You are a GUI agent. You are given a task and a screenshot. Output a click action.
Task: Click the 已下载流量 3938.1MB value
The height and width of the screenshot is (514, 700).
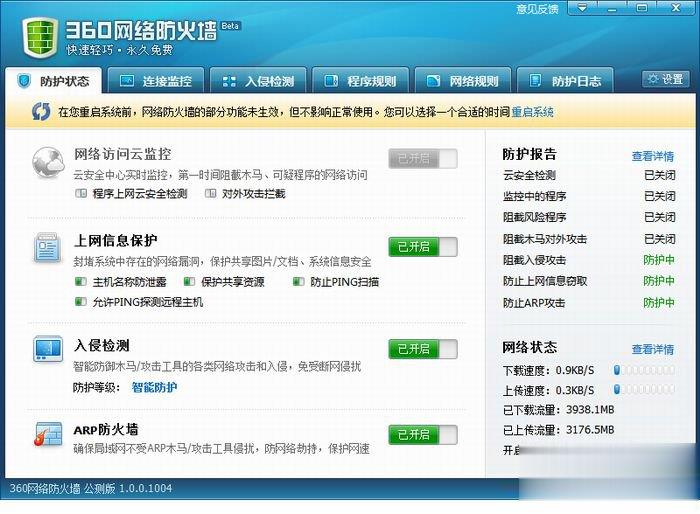click(590, 410)
